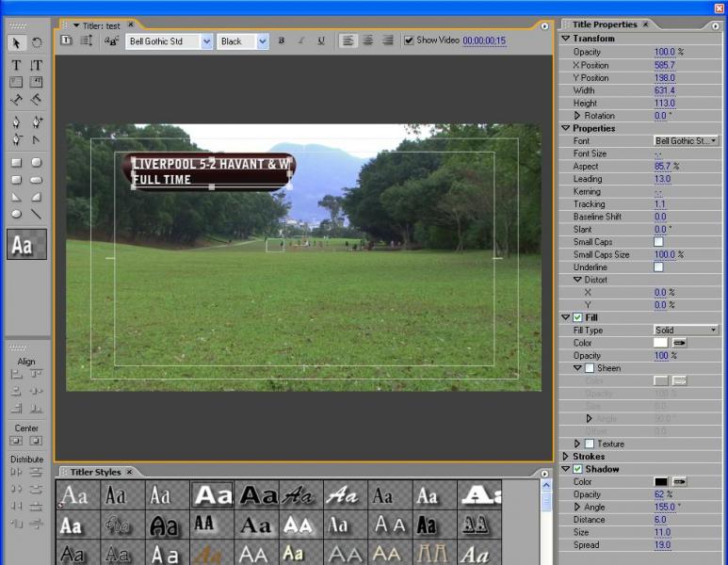The width and height of the screenshot is (728, 565).
Task: Uncheck the Show Video checkbox
Action: pyautogui.click(x=409, y=40)
